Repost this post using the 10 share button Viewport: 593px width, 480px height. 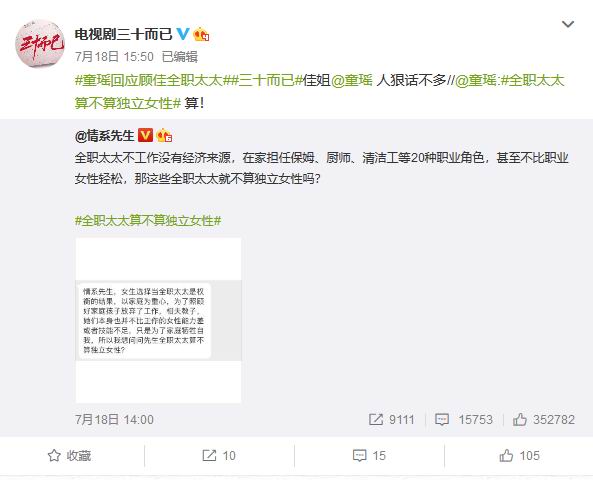pos(219,455)
